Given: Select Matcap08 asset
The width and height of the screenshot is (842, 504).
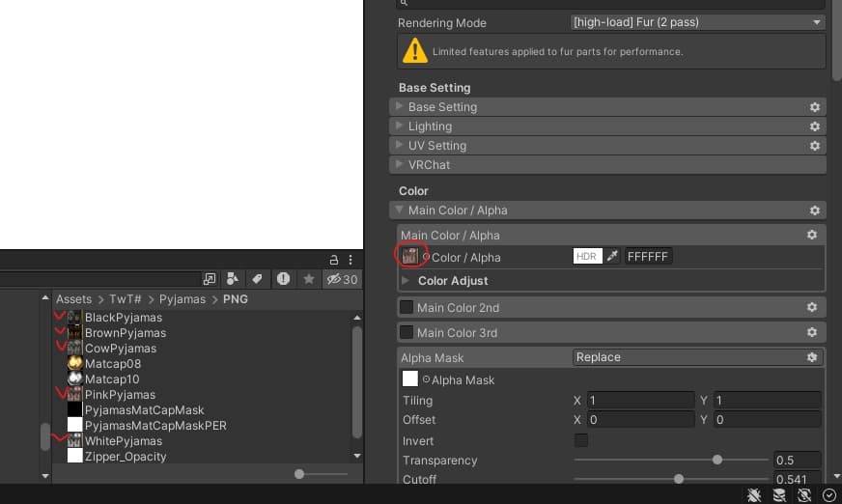Looking at the screenshot, I should [104, 363].
